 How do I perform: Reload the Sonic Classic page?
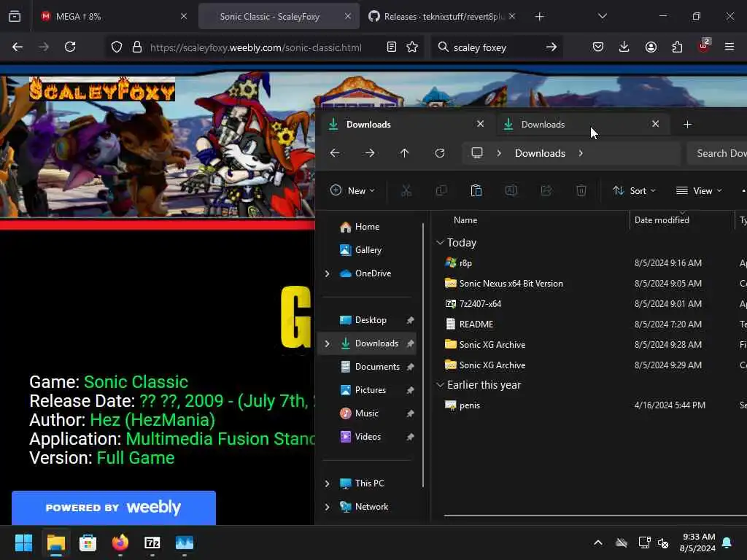coord(70,47)
